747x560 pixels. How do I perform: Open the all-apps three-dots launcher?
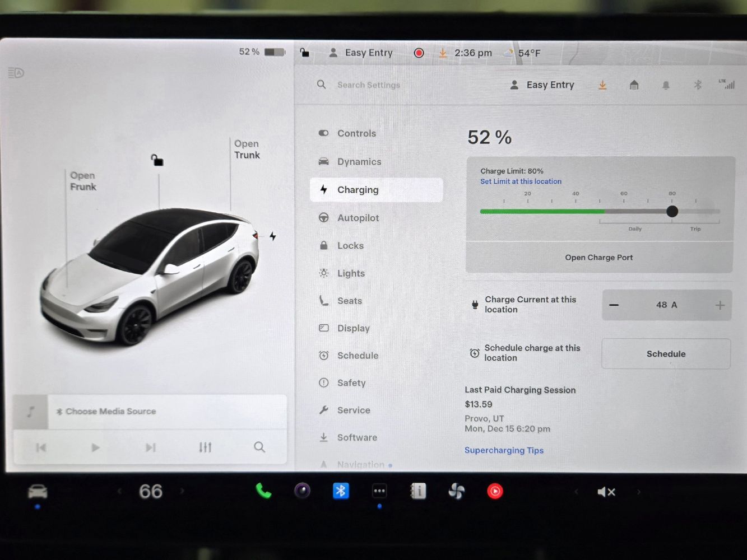pyautogui.click(x=379, y=491)
